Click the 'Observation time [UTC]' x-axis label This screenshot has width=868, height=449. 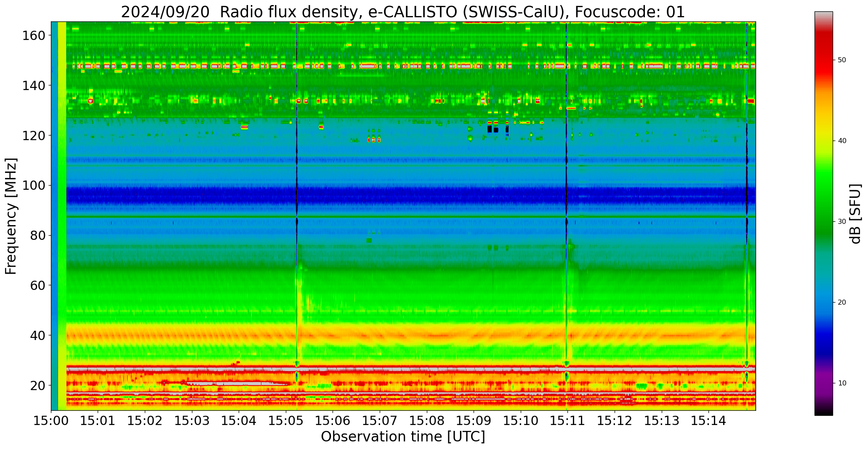pos(403,436)
